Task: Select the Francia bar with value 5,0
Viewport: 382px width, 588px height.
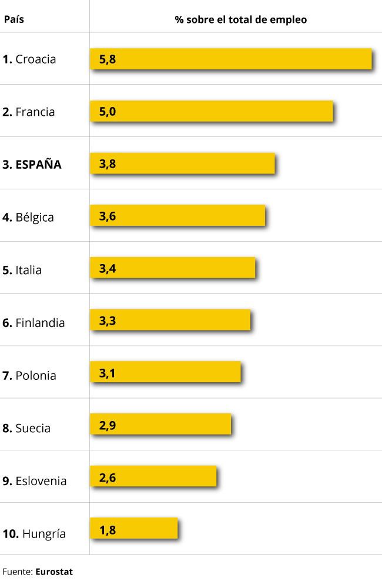Action: pyautogui.click(x=212, y=111)
